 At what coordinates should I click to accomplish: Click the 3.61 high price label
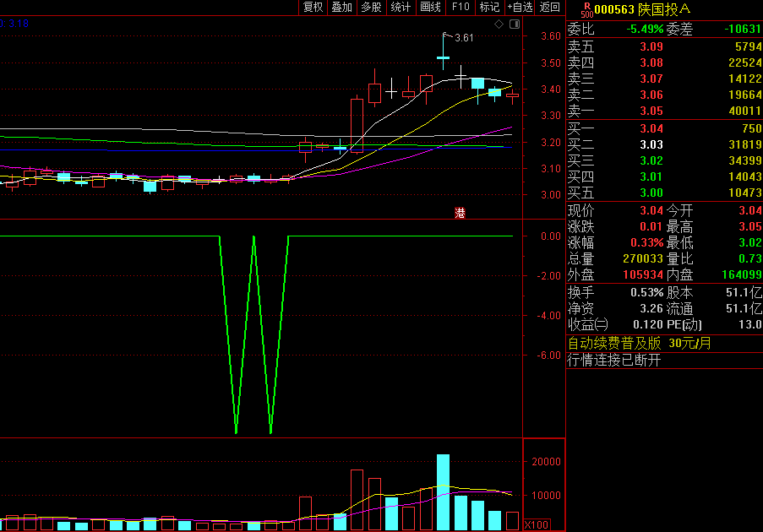(464, 38)
